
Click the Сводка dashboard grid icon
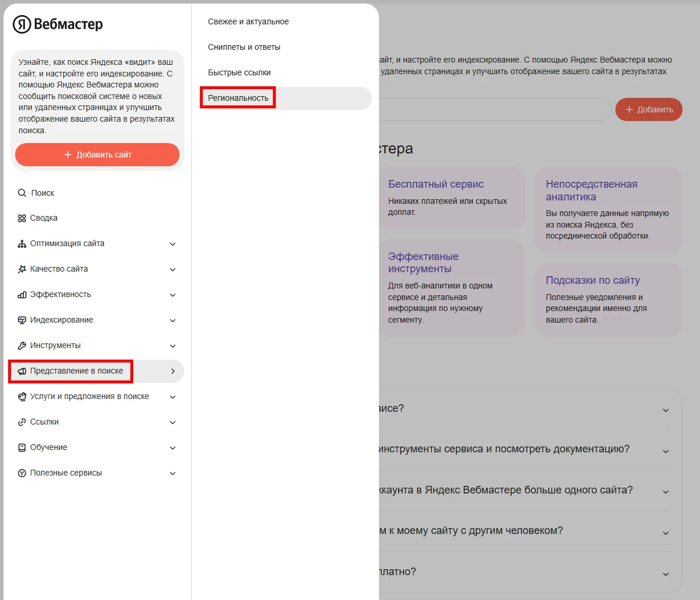coord(22,218)
